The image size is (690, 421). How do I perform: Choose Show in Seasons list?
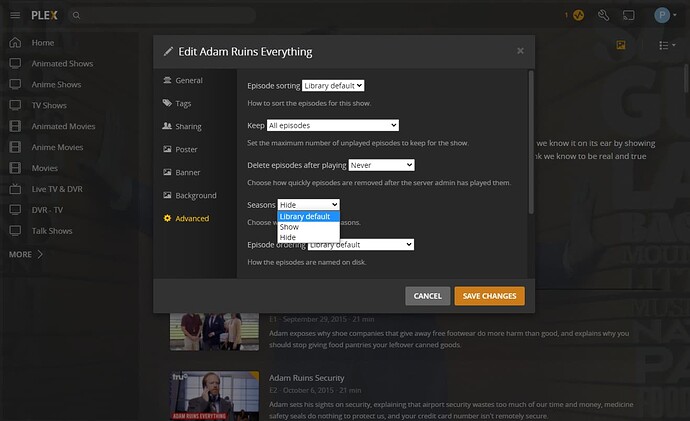[x=308, y=227]
